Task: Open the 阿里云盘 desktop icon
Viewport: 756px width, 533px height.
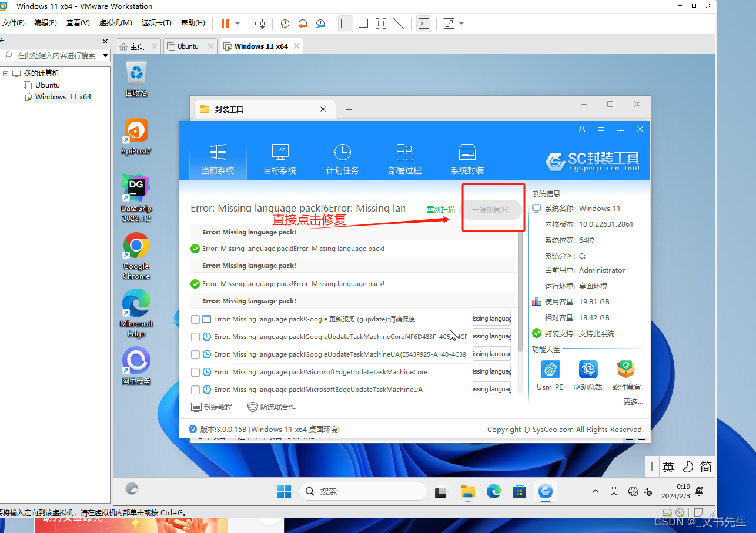Action: coord(136,367)
